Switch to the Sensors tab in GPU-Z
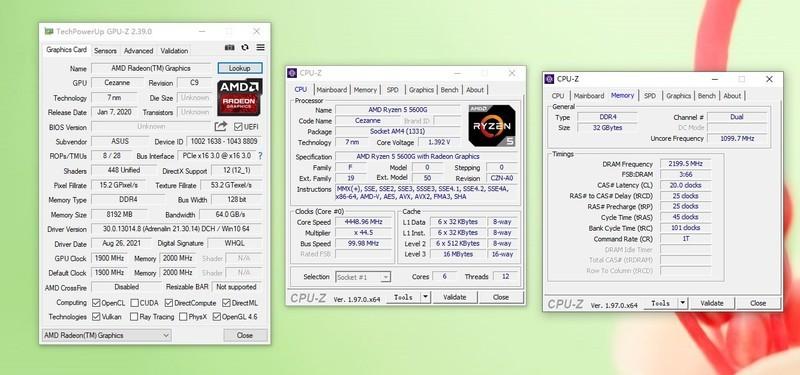The height and width of the screenshot is (375, 800). [106, 51]
